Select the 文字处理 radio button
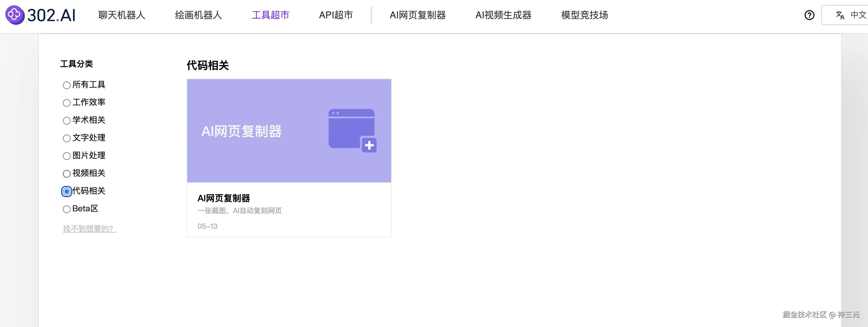Viewport: 868px width, 327px height. (x=67, y=138)
